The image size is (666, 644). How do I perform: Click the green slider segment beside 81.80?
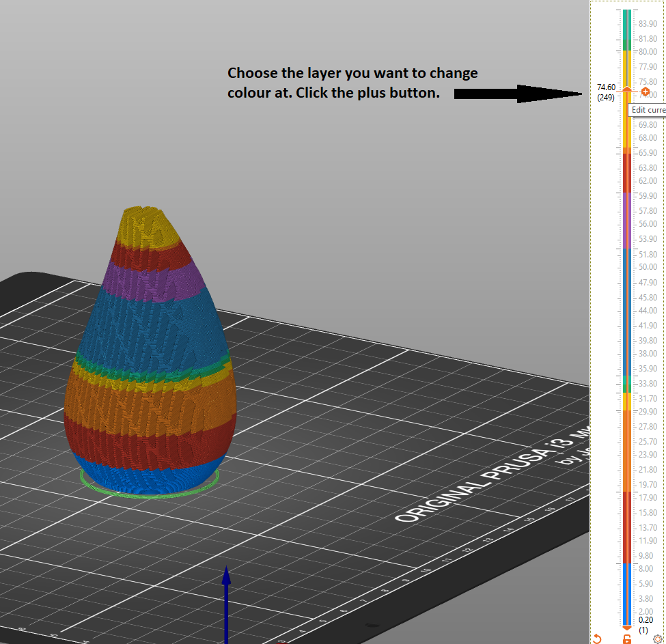(627, 46)
